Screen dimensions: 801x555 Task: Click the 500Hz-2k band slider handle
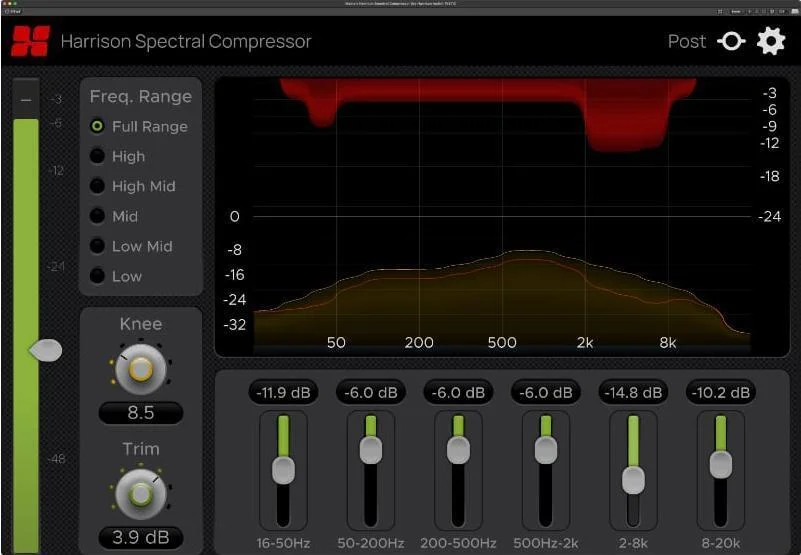click(x=546, y=450)
